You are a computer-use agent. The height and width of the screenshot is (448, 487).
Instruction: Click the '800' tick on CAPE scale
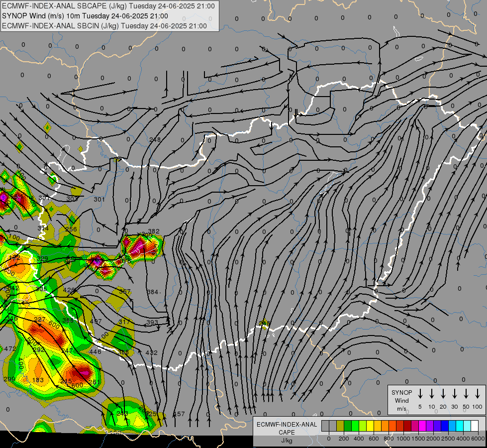point(389,439)
